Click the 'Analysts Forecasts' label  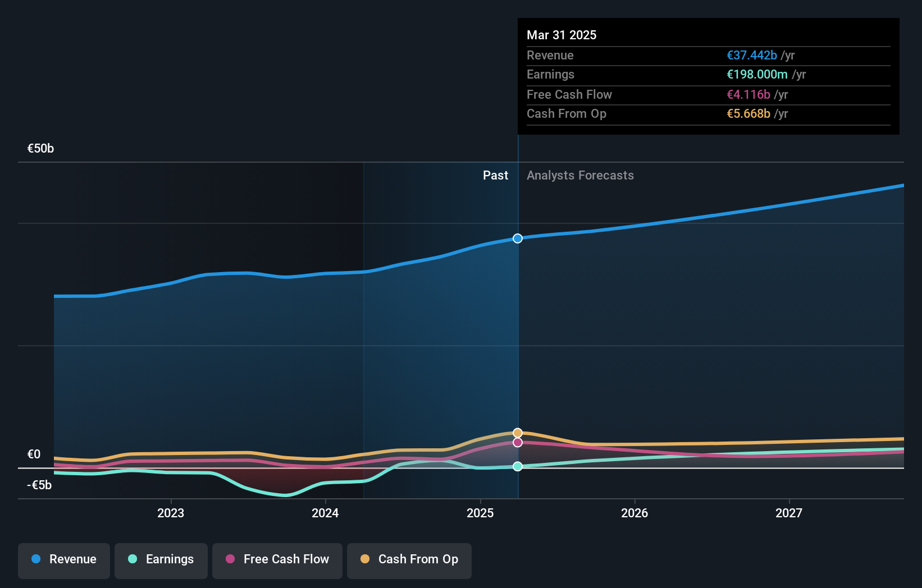tap(580, 176)
